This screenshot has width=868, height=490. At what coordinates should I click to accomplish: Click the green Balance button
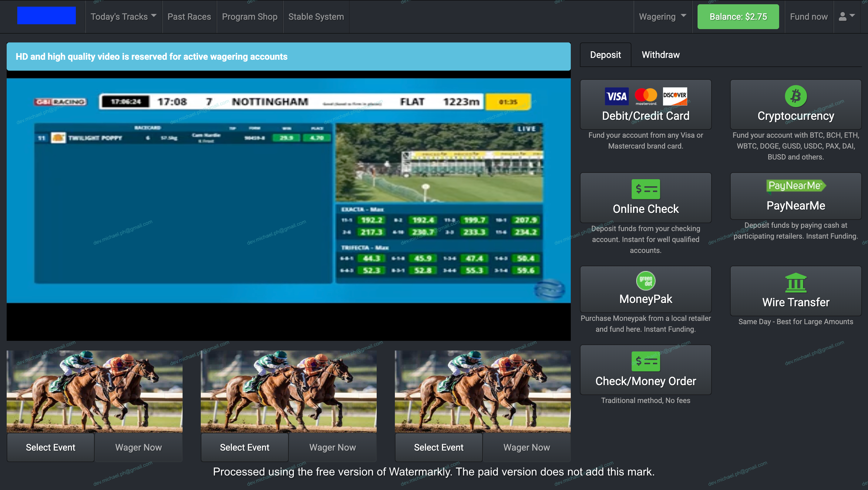[x=738, y=16]
